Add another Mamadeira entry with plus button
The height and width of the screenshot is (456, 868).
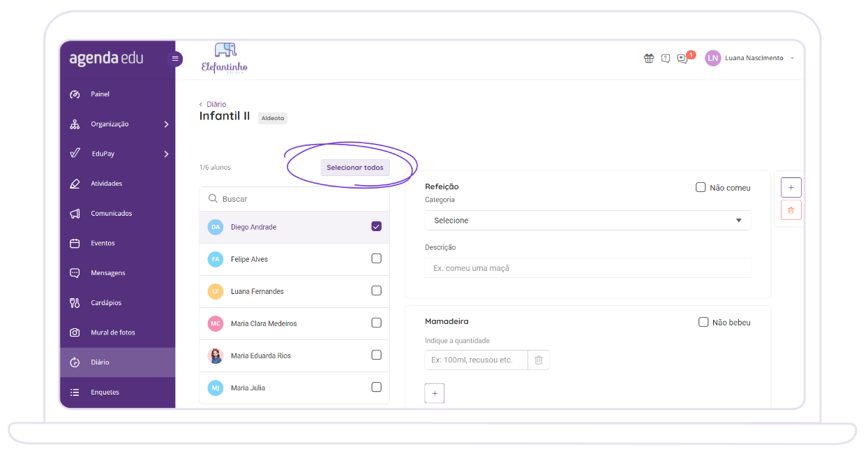pos(434,393)
